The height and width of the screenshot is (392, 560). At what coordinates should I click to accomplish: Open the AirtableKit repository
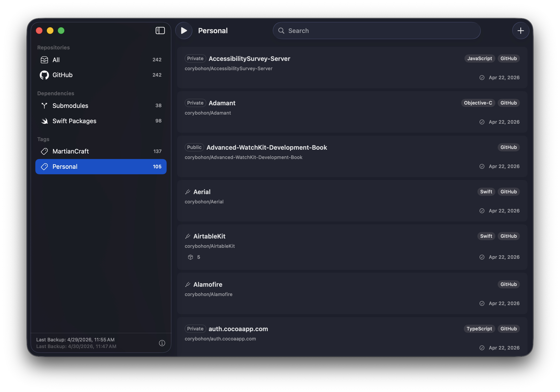pos(352,247)
